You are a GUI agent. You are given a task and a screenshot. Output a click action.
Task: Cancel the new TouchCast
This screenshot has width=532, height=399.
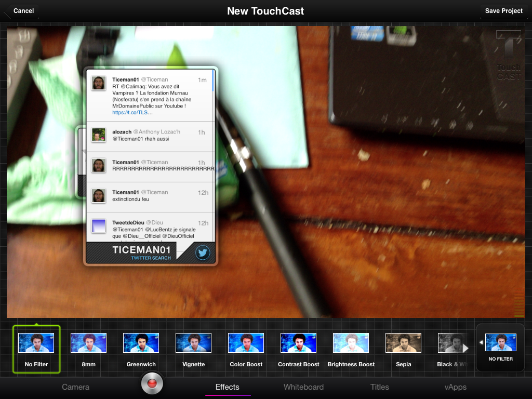pyautogui.click(x=22, y=11)
